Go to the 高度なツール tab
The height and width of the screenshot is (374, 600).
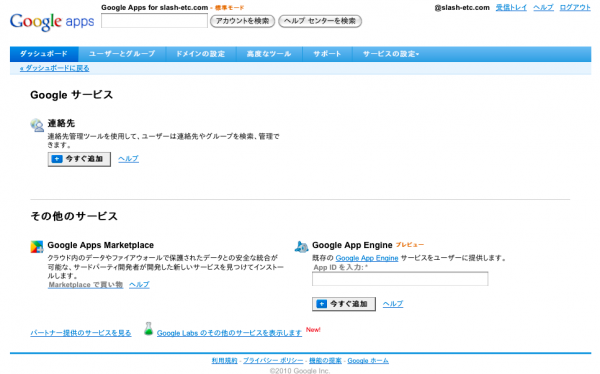click(x=269, y=54)
